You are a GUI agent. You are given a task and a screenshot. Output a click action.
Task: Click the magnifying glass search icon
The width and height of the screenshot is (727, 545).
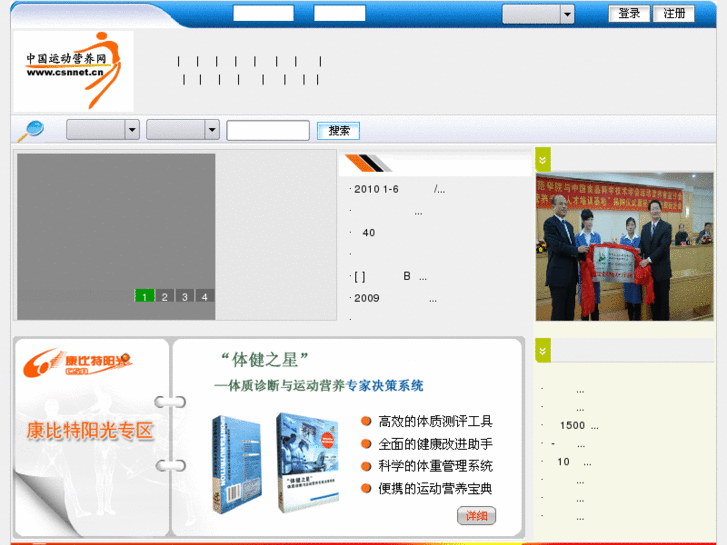click(31, 130)
